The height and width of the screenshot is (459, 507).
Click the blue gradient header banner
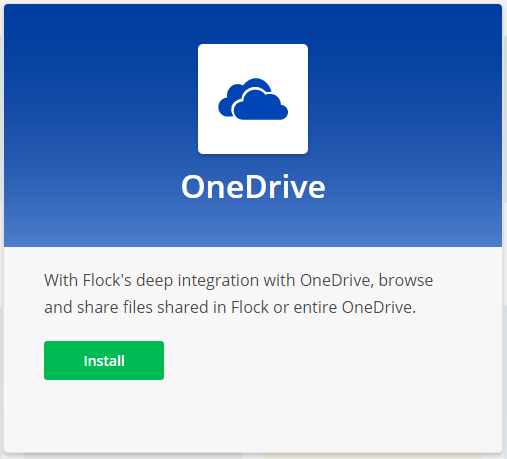[253, 125]
